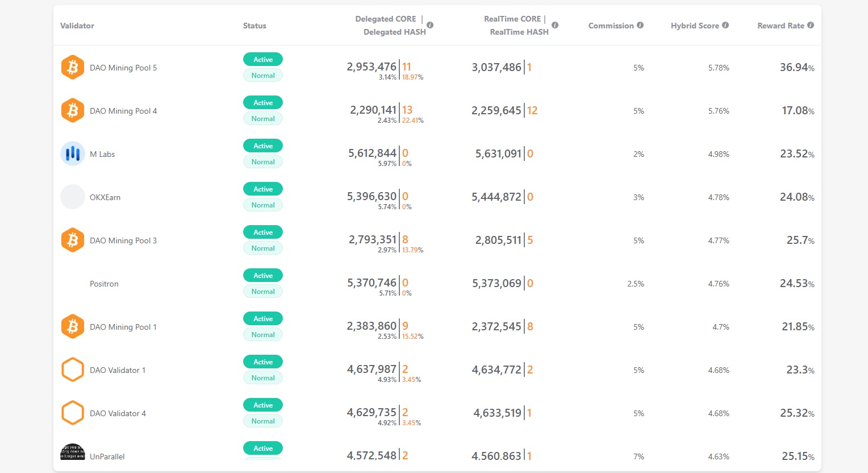
Task: Click the Commission info icon
Action: pyautogui.click(x=640, y=25)
